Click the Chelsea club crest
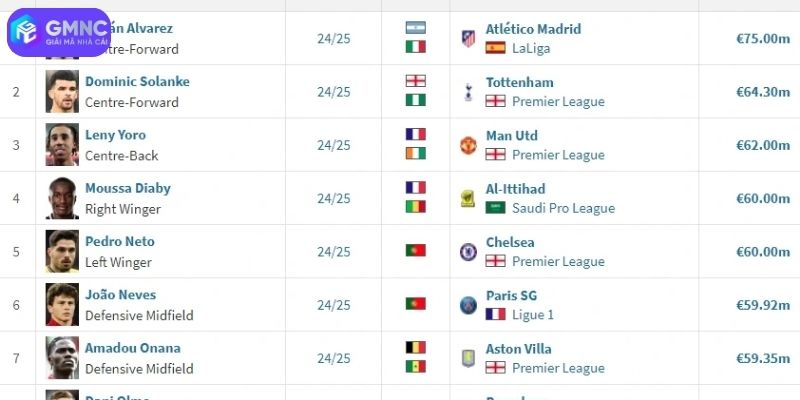Image resolution: width=800 pixels, height=400 pixels. tap(468, 251)
